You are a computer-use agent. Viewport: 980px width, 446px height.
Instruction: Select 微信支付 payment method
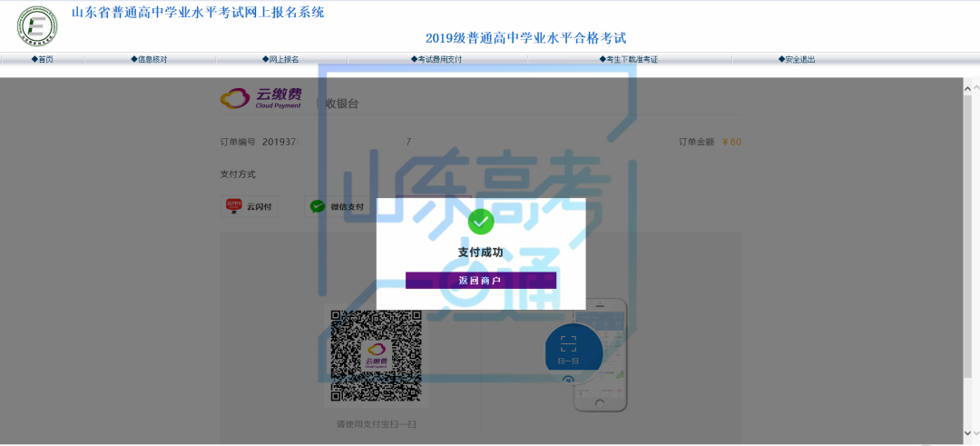click(337, 206)
